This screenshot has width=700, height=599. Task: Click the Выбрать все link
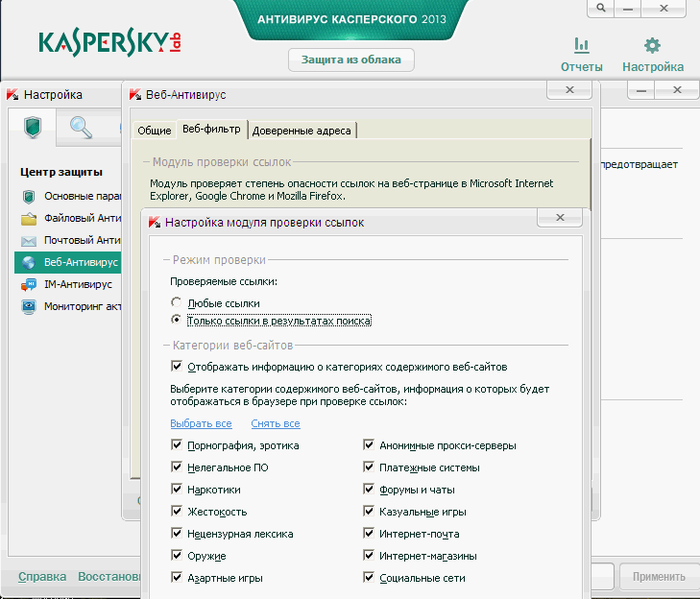tap(201, 423)
